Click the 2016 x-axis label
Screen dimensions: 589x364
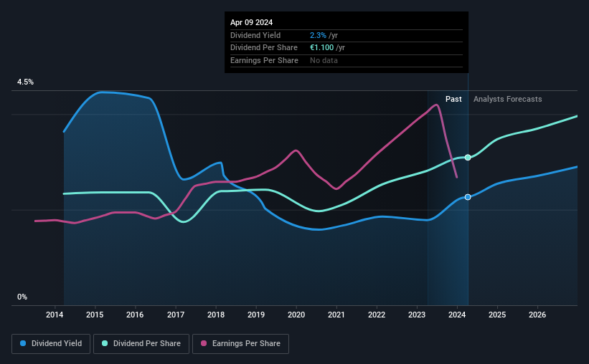click(135, 315)
